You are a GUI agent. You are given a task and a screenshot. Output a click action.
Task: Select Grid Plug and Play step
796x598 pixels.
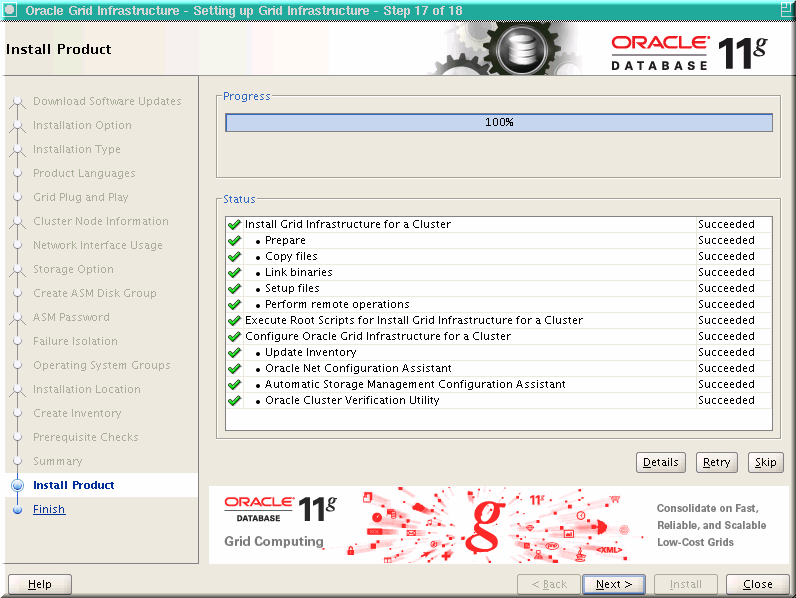[x=81, y=197]
